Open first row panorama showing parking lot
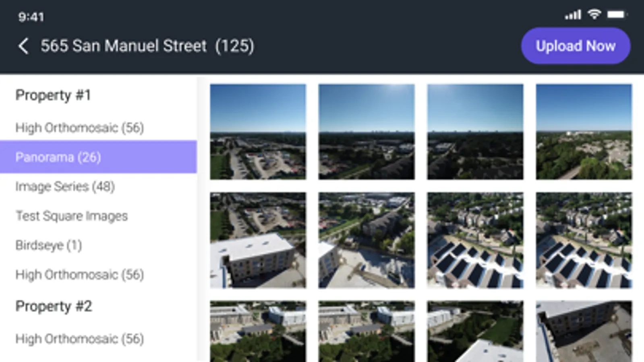Screen dimensions: 644x362 (x=258, y=132)
